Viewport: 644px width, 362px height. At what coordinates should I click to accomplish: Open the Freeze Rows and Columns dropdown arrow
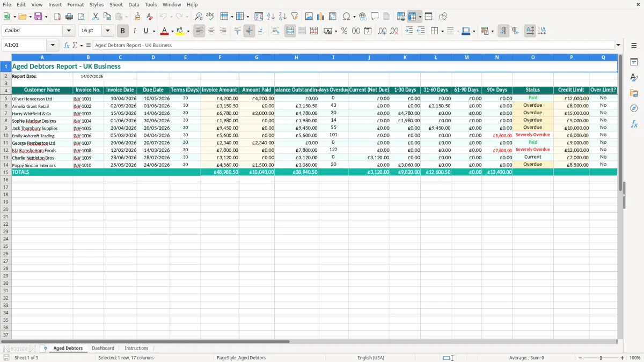click(x=420, y=17)
